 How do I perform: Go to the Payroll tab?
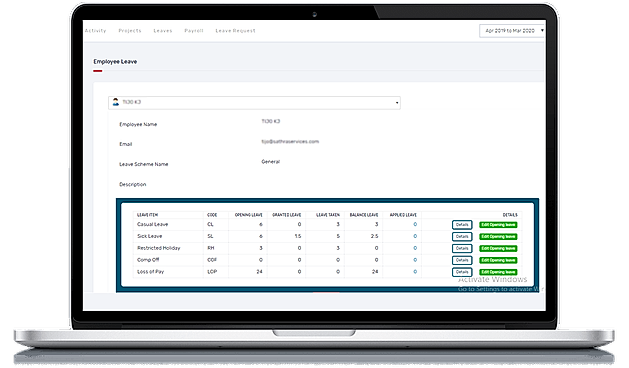(x=194, y=30)
